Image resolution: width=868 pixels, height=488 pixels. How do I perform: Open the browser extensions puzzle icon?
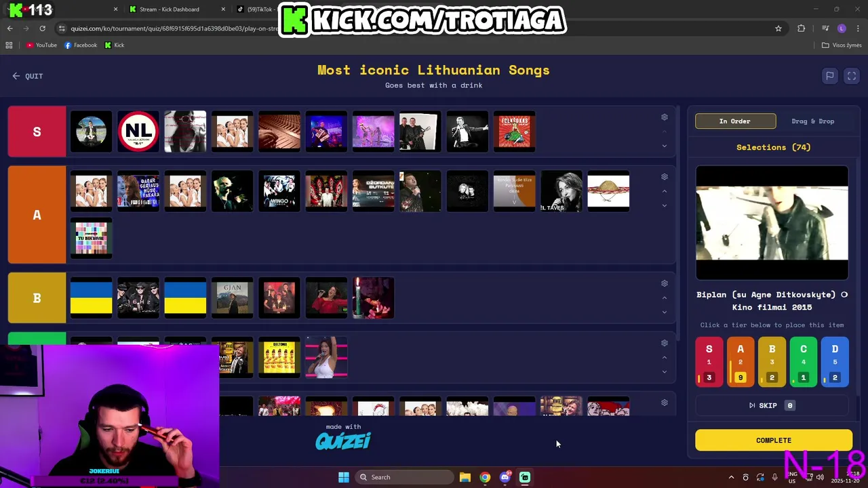tap(802, 28)
